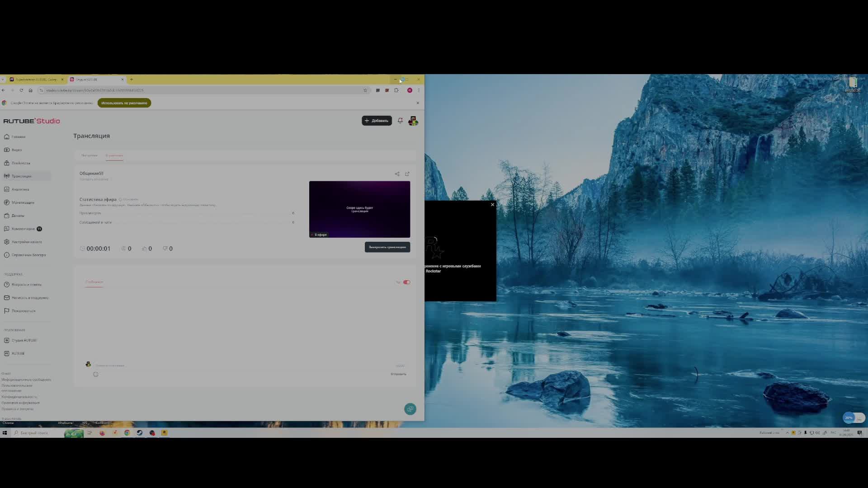Open Донаты section in the sidebar
The image size is (868, 488).
(x=18, y=216)
